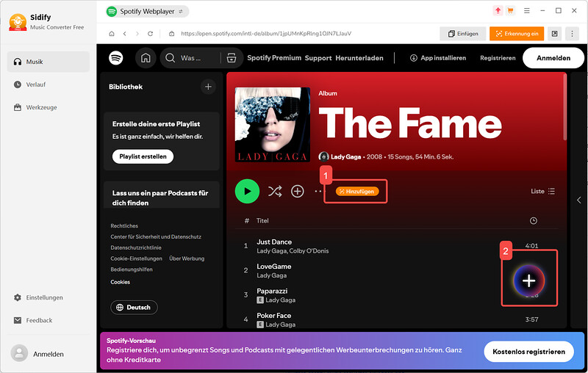Open Cookies link
The image size is (588, 373).
click(x=120, y=282)
